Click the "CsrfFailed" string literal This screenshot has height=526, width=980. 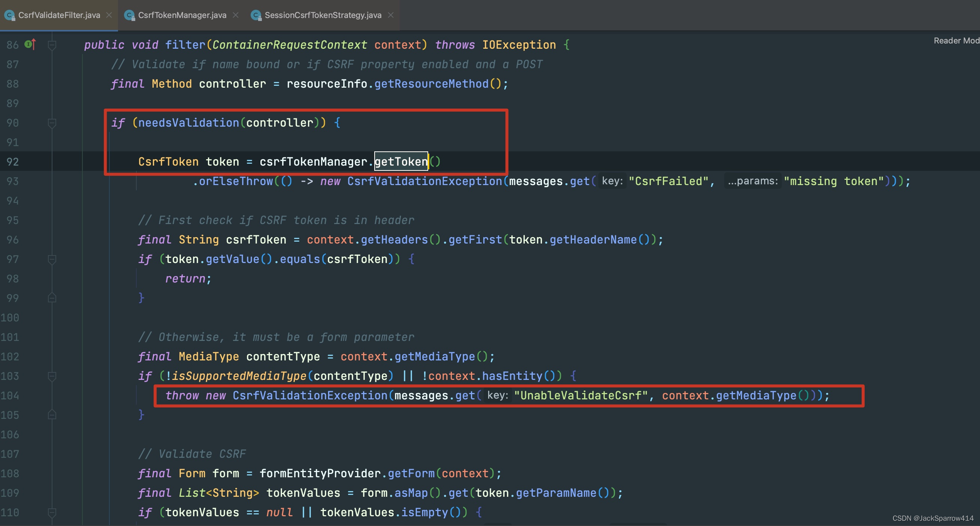click(668, 181)
